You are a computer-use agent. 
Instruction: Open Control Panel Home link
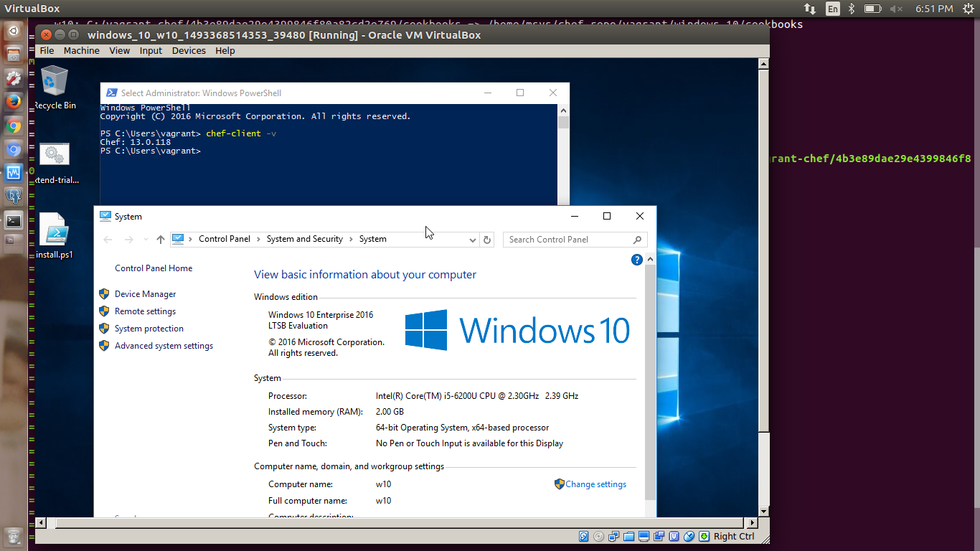tap(154, 268)
